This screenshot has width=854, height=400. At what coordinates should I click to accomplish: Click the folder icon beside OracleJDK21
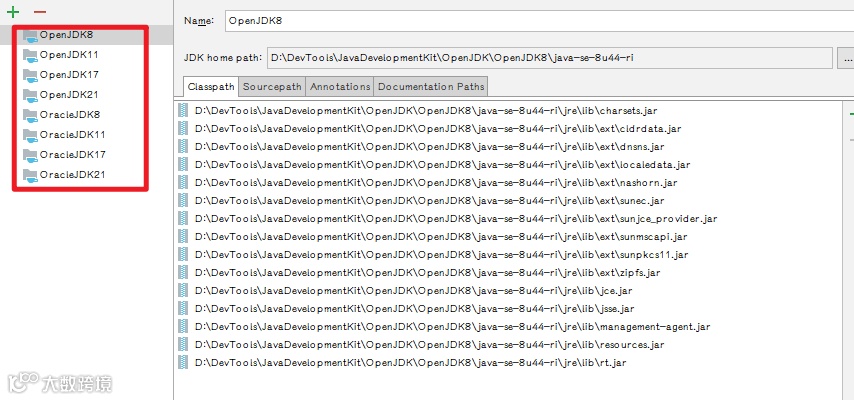tap(30, 175)
